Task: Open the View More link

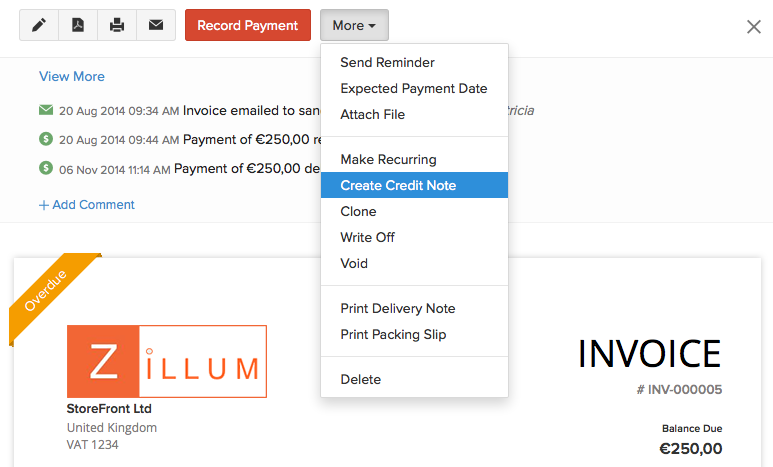Action: pos(72,76)
